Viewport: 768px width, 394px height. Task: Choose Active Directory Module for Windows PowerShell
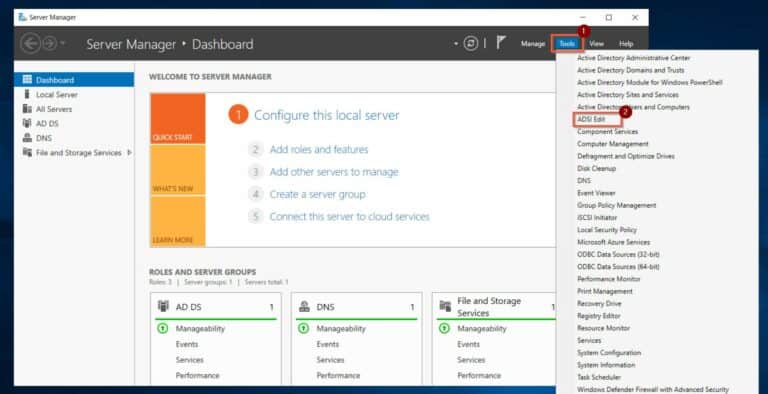point(649,82)
